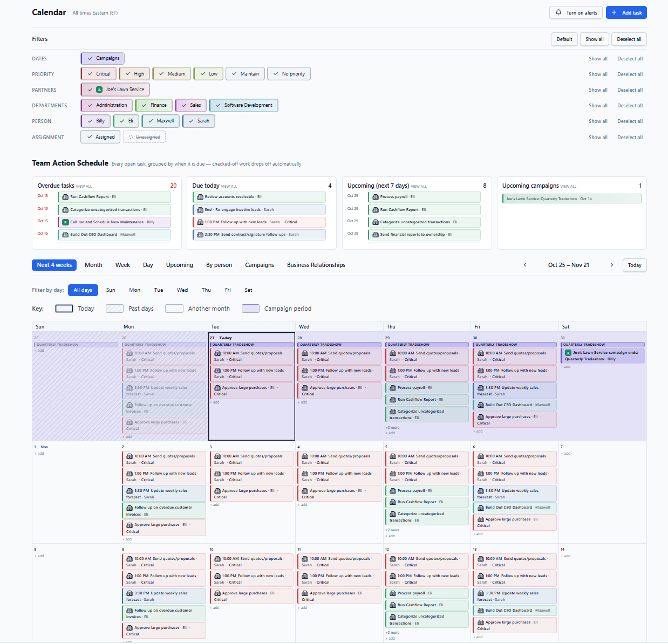Viewport: 668px width, 644px height.
Task: Filter calendar by Wed day
Action: point(182,290)
